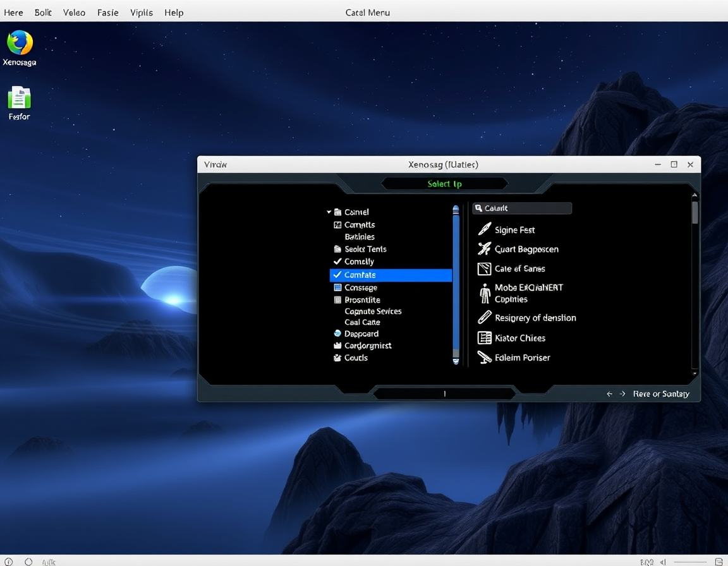Click the icon next to Coucls
Screen dimensions: 728x566
[x=337, y=358]
